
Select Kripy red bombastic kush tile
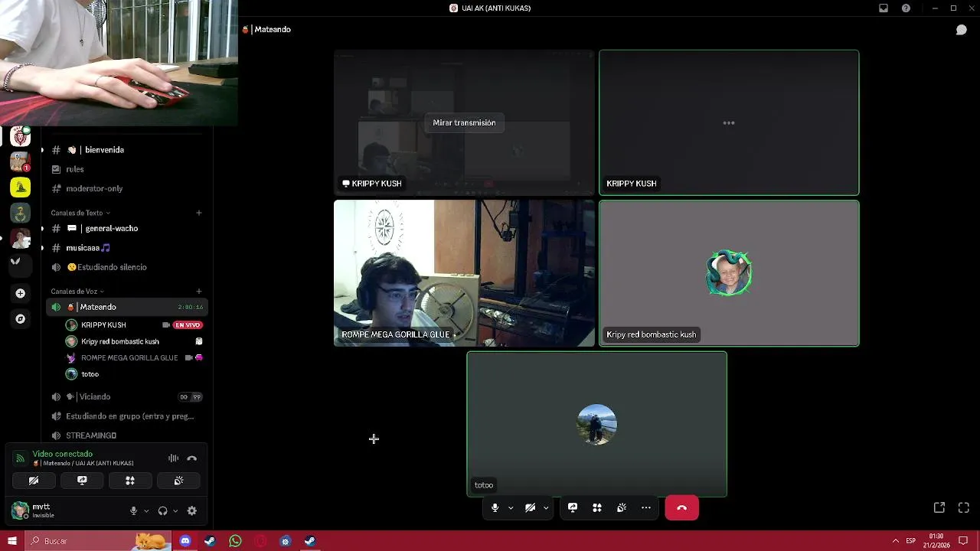729,273
